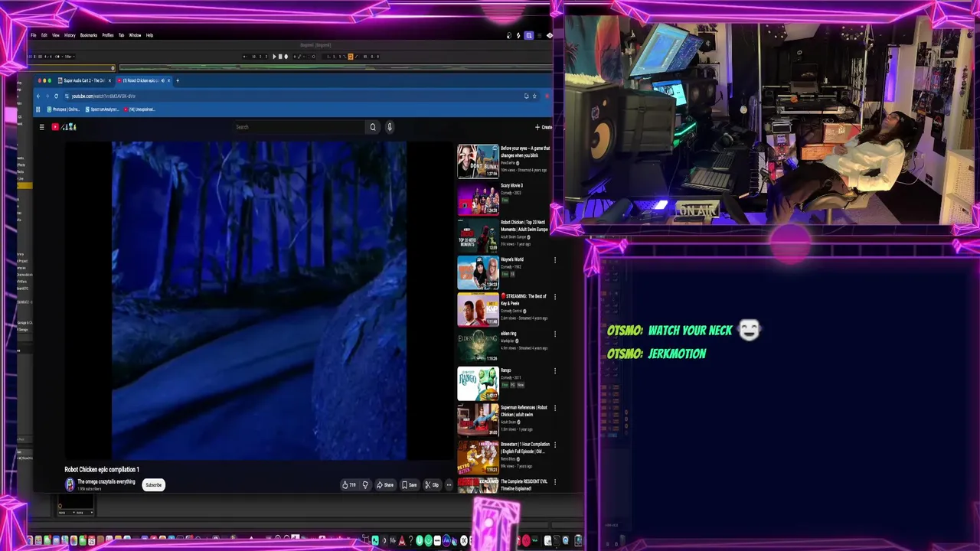Open elden ring video thumbnail
Screen dimensions: 980x551
478,347
